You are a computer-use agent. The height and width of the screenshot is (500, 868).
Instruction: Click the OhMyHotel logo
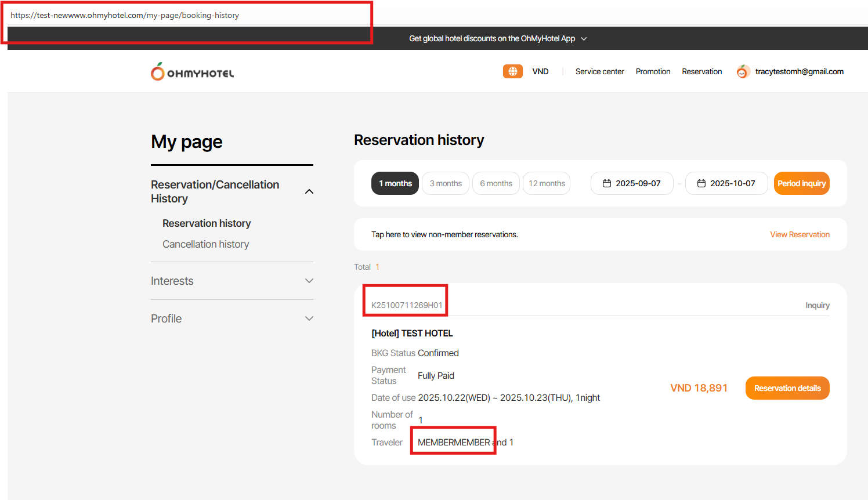(192, 72)
